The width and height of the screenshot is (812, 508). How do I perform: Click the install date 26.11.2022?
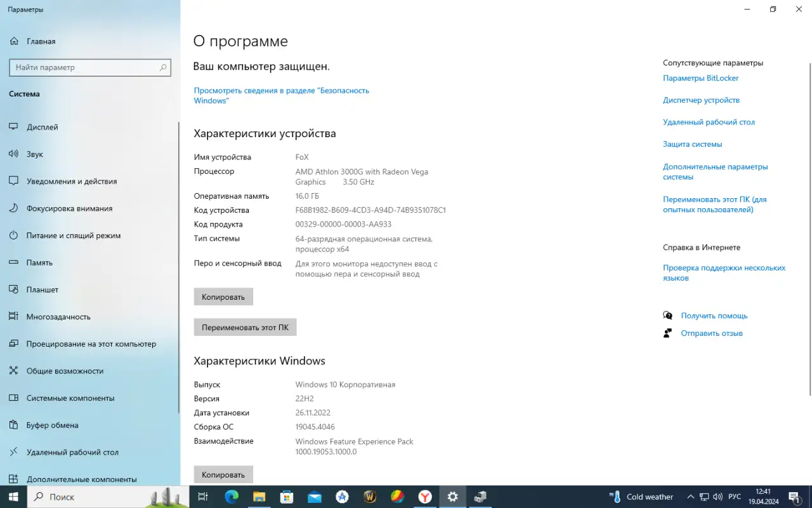click(x=313, y=413)
